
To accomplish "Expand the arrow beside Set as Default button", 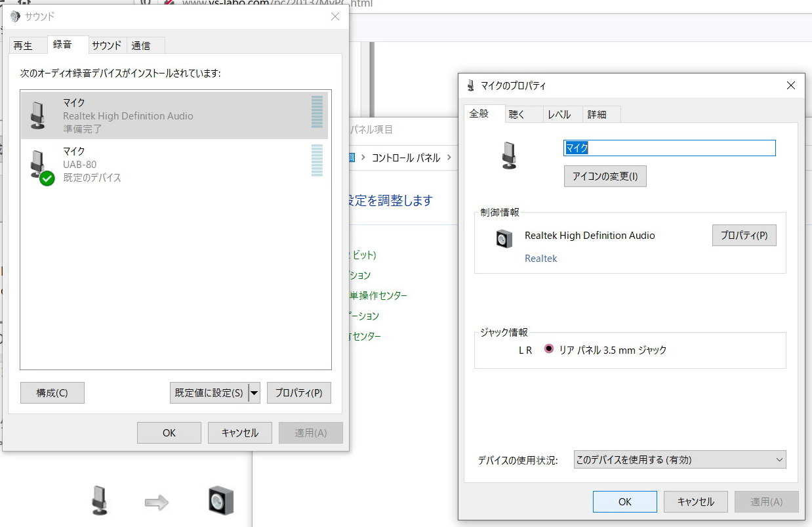I will click(254, 393).
